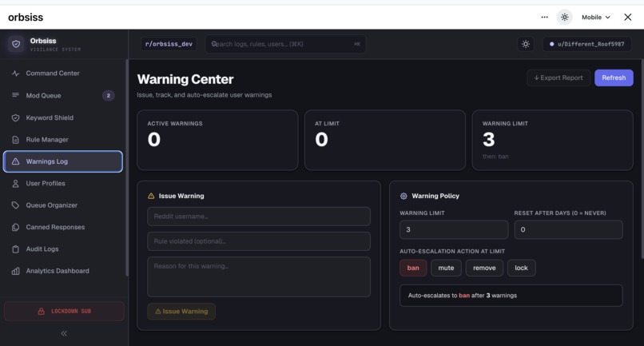
Task: Navigate to User Profiles
Action: [x=63, y=183]
